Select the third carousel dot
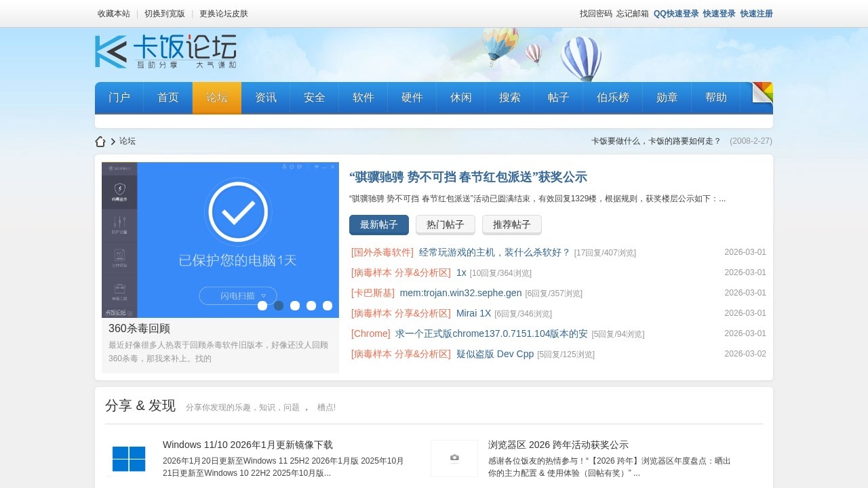Screen dimensions: 868x488 (x=295, y=306)
